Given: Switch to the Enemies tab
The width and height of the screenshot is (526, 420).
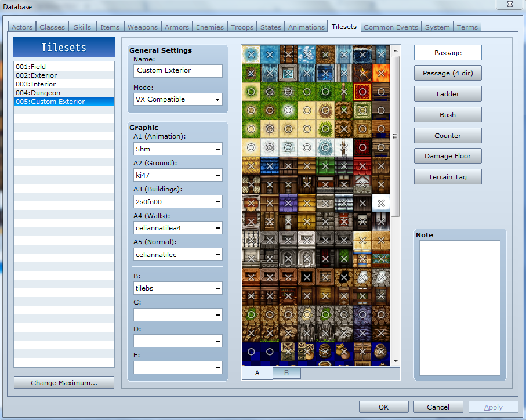Looking at the screenshot, I should point(210,27).
